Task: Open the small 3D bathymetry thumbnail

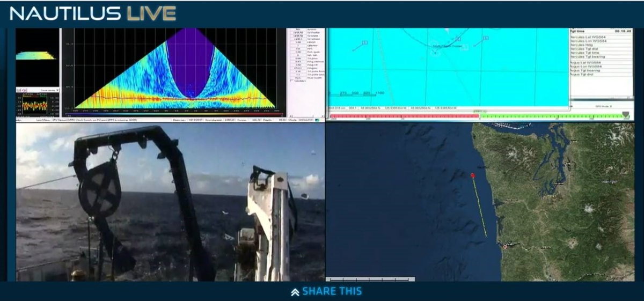Action: [x=35, y=55]
